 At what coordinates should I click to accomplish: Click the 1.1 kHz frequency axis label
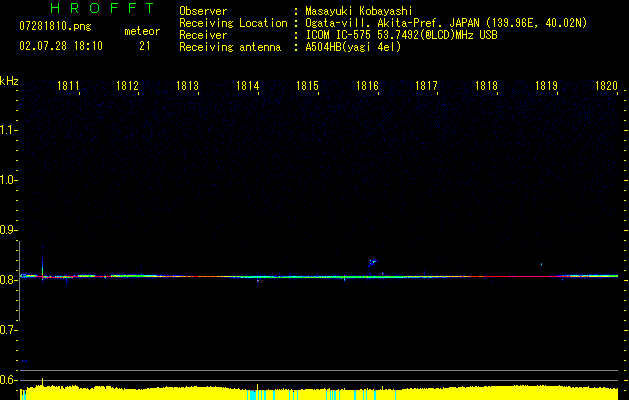click(x=8, y=130)
